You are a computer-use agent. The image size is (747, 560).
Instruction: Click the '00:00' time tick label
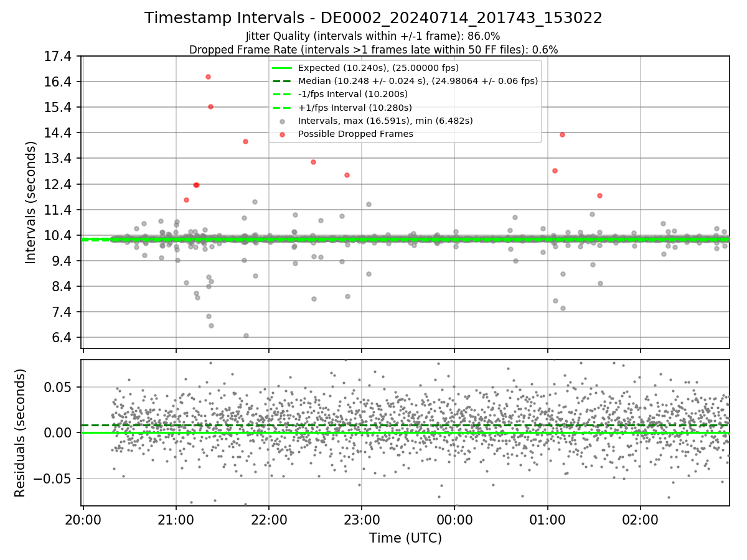454,519
